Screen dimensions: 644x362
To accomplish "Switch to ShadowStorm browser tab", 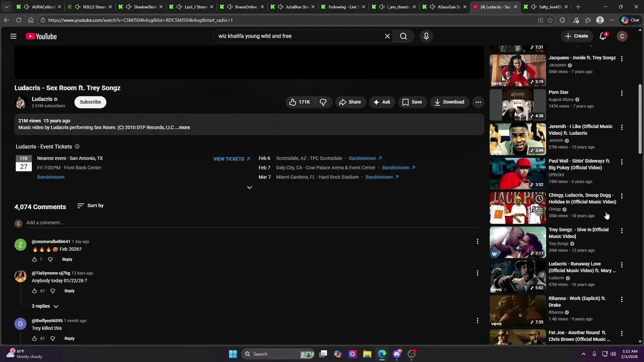I will [139, 7].
